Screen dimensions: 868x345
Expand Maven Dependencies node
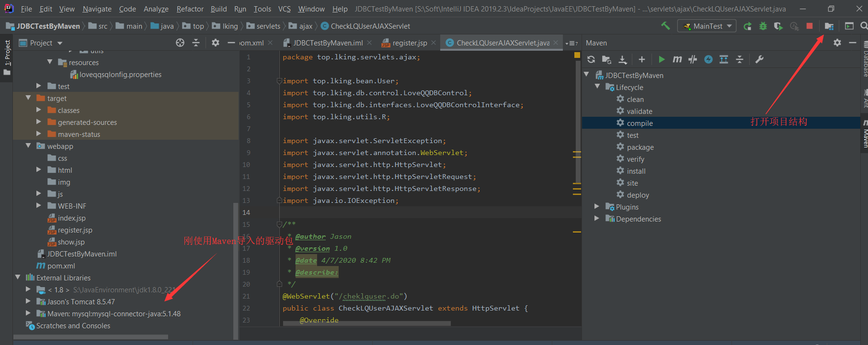coord(597,219)
